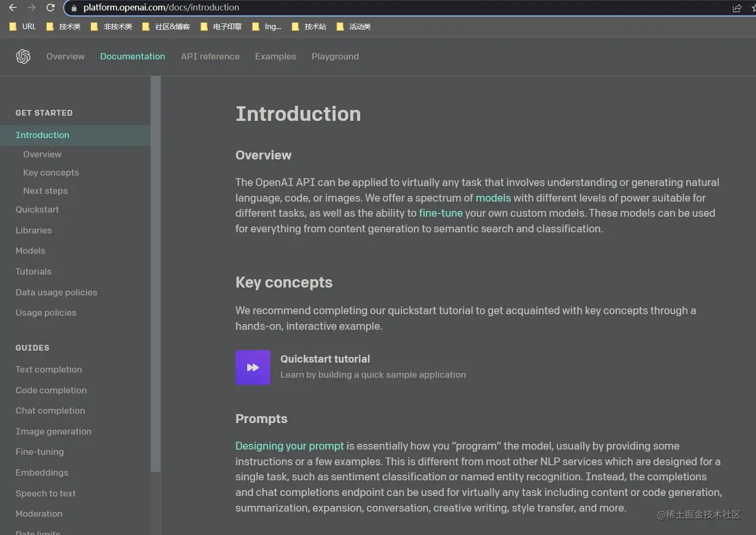Open Models in the sidebar
The image size is (756, 535).
[x=30, y=251]
